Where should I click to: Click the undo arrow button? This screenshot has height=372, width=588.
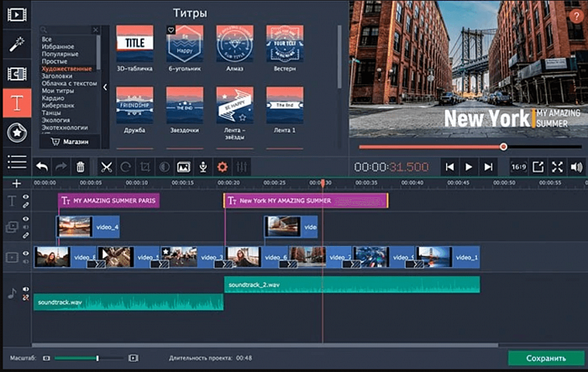[42, 167]
